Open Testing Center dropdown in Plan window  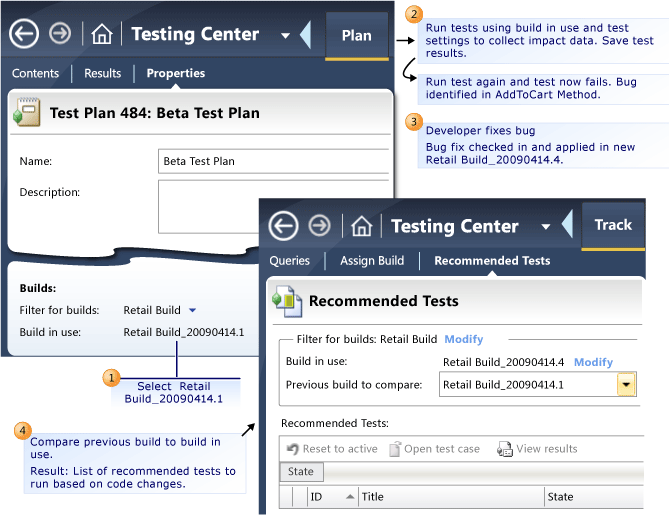[285, 35]
